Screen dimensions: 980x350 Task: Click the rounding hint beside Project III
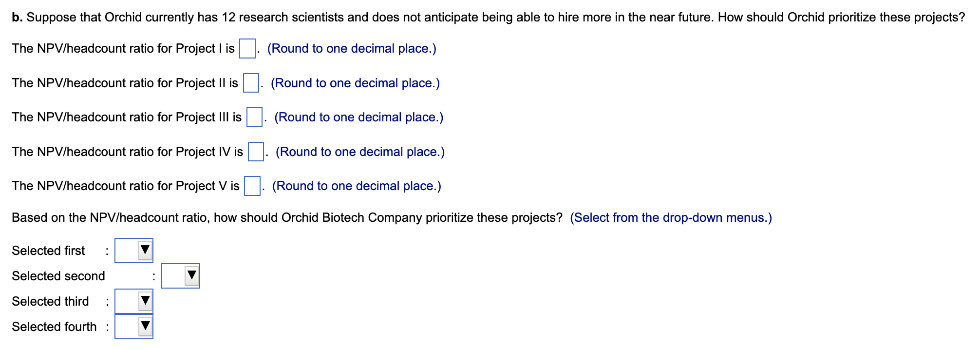358,117
